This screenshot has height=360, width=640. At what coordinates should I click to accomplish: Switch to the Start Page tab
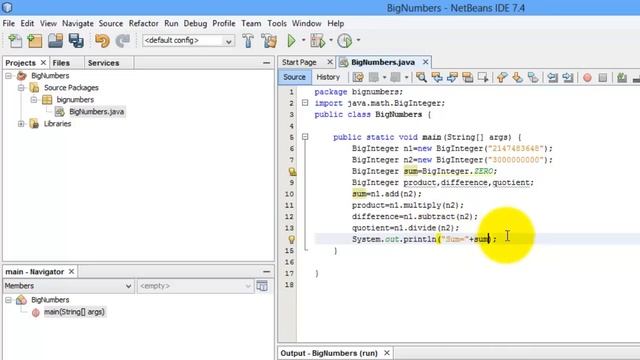click(x=299, y=62)
